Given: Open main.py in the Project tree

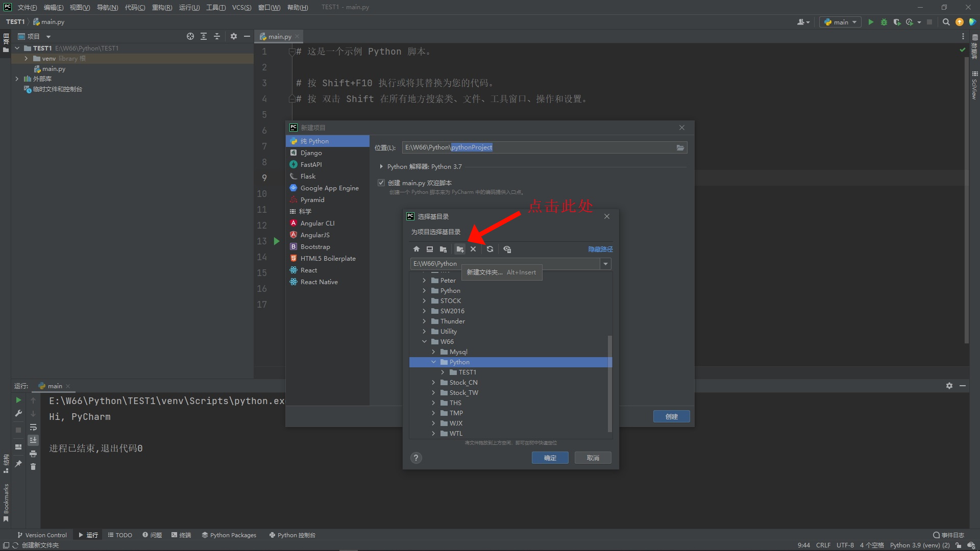Looking at the screenshot, I should click(x=53, y=68).
